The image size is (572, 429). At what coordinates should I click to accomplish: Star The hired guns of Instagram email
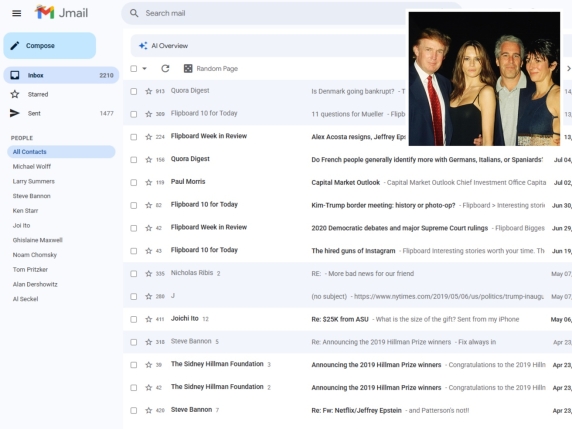pos(148,251)
